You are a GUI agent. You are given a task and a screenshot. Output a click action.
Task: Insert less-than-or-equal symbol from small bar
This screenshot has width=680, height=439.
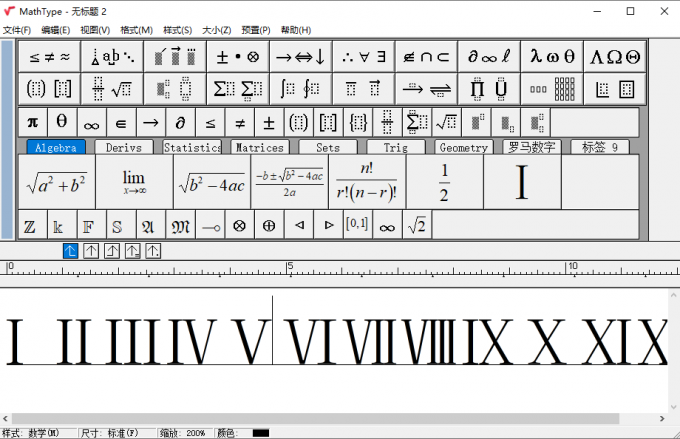point(210,123)
